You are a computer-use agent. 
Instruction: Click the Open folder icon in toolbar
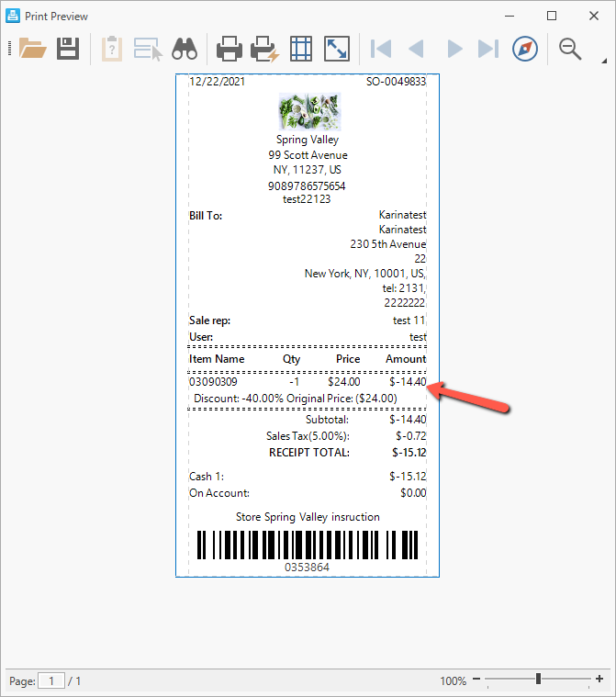(x=33, y=49)
